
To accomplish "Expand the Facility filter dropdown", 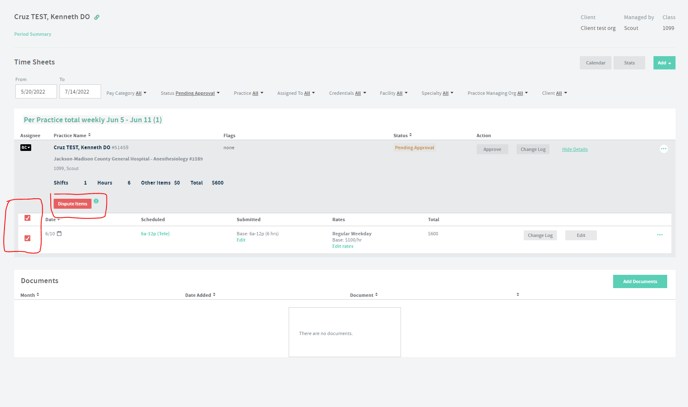I will click(393, 93).
